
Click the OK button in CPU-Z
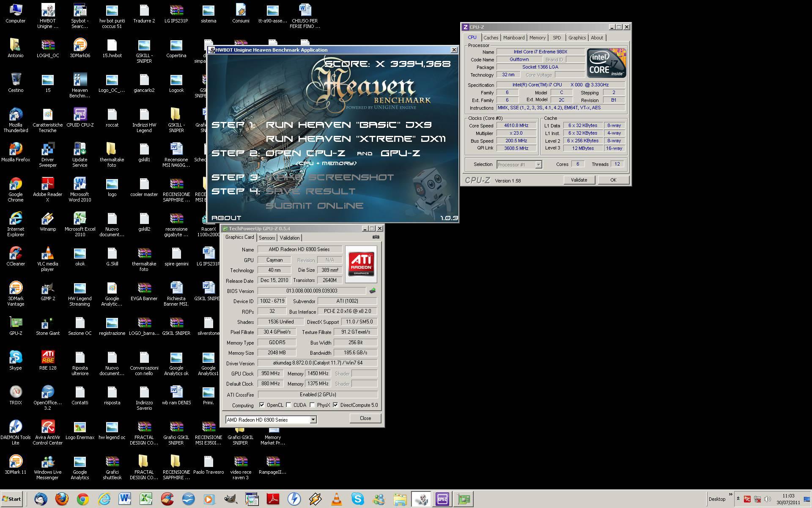point(613,180)
